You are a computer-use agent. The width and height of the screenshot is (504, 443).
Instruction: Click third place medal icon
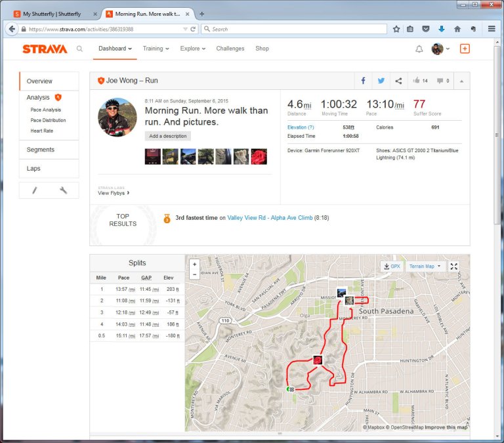(x=167, y=219)
